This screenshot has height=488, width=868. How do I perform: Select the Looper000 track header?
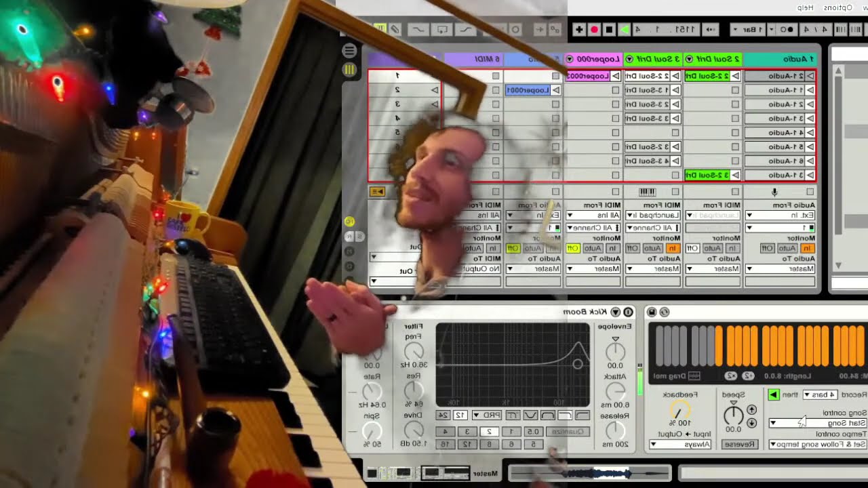tap(593, 60)
